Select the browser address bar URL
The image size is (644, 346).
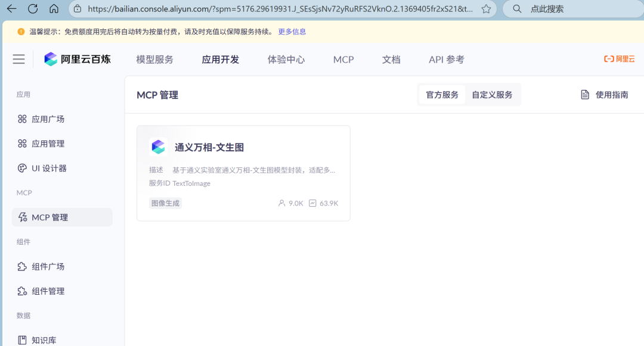point(280,8)
